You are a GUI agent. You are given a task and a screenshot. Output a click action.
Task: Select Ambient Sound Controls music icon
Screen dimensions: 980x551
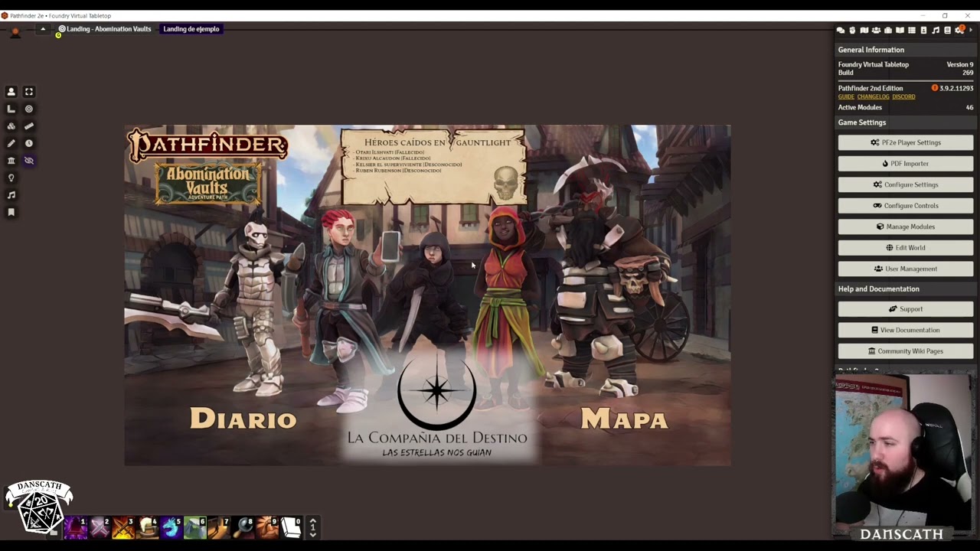pyautogui.click(x=11, y=195)
